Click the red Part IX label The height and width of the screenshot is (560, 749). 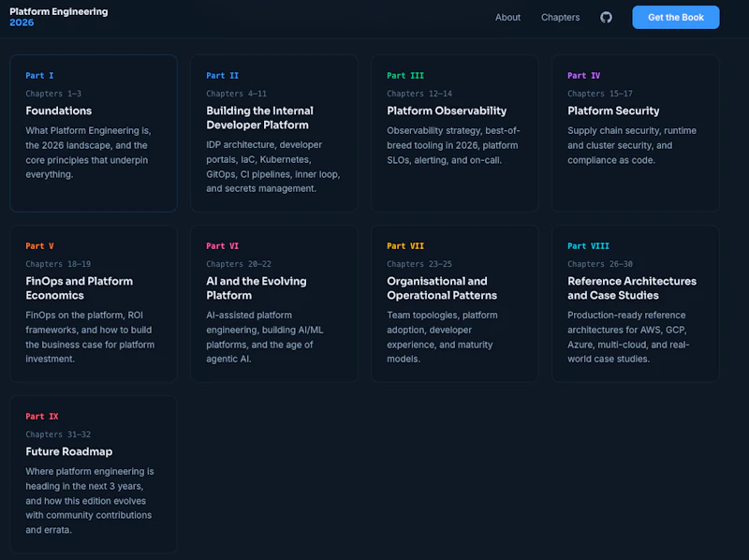coord(42,417)
